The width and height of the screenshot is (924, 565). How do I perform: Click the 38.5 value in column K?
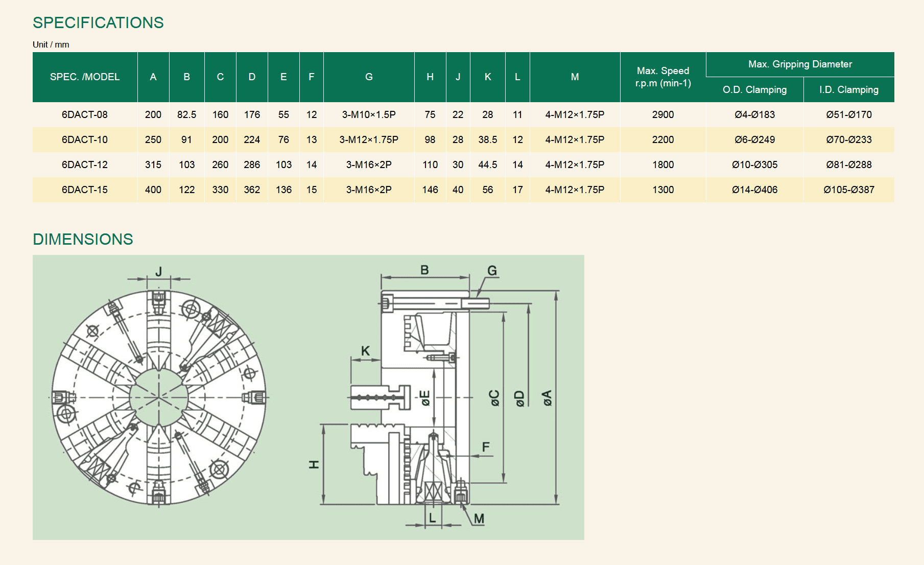pyautogui.click(x=488, y=139)
